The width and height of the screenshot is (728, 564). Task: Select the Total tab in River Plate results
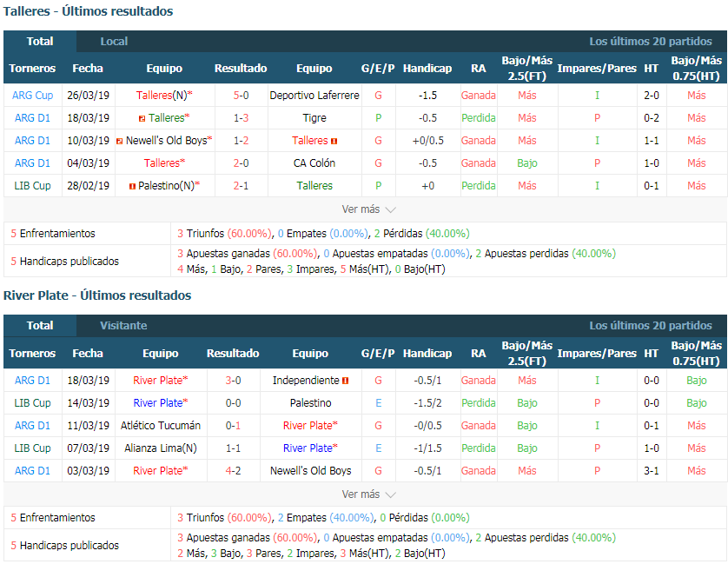point(40,326)
